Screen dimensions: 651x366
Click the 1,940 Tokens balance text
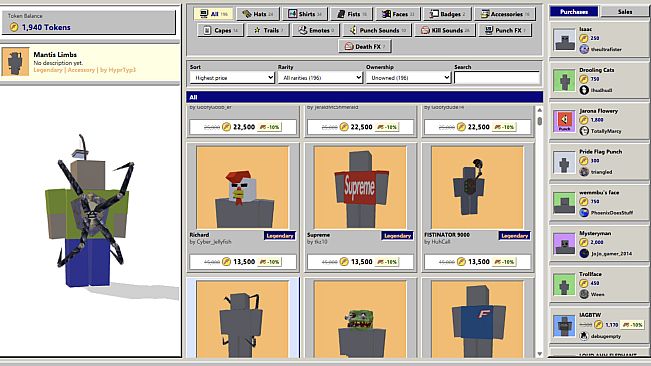(x=46, y=27)
